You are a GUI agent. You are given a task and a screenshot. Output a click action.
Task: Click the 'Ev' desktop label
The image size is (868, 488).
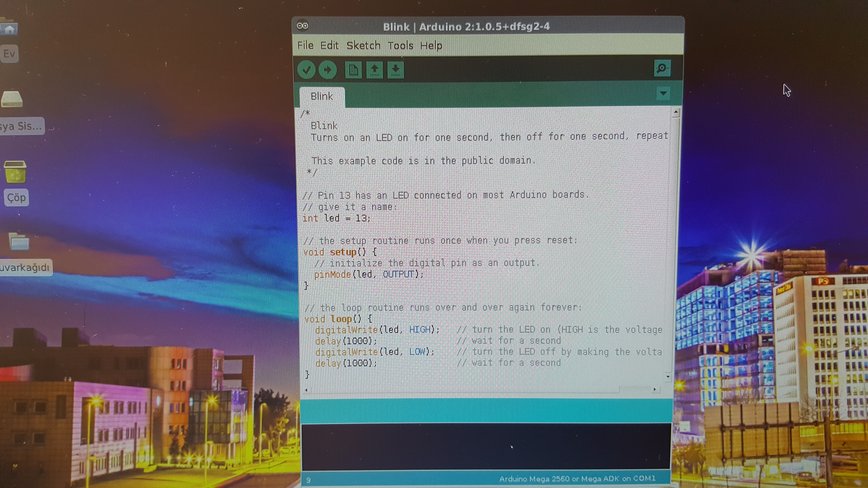(x=9, y=54)
